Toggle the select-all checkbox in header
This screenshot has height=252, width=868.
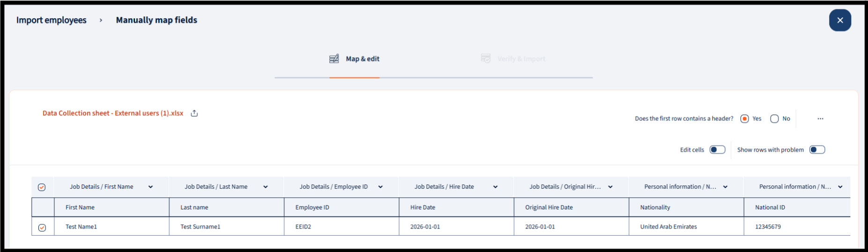(42, 187)
